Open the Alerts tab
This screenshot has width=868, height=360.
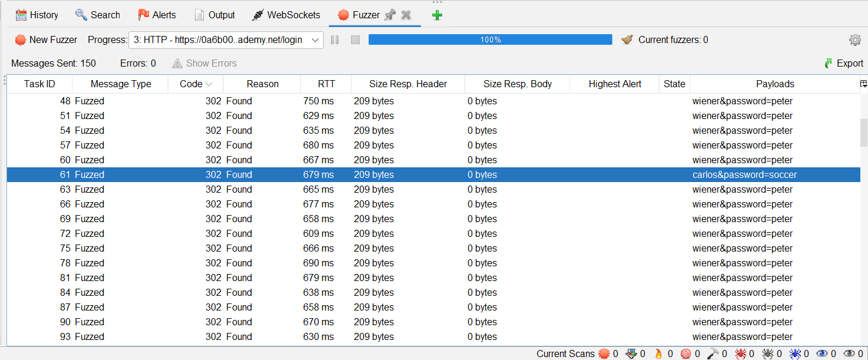click(157, 15)
